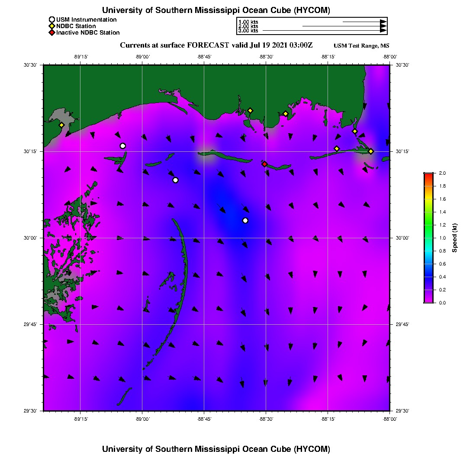
Task: Click the USM Test Range, MS label
Action: pos(361,46)
